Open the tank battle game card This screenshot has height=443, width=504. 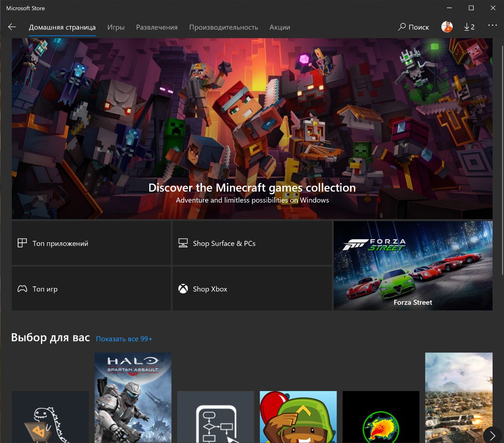(459, 398)
